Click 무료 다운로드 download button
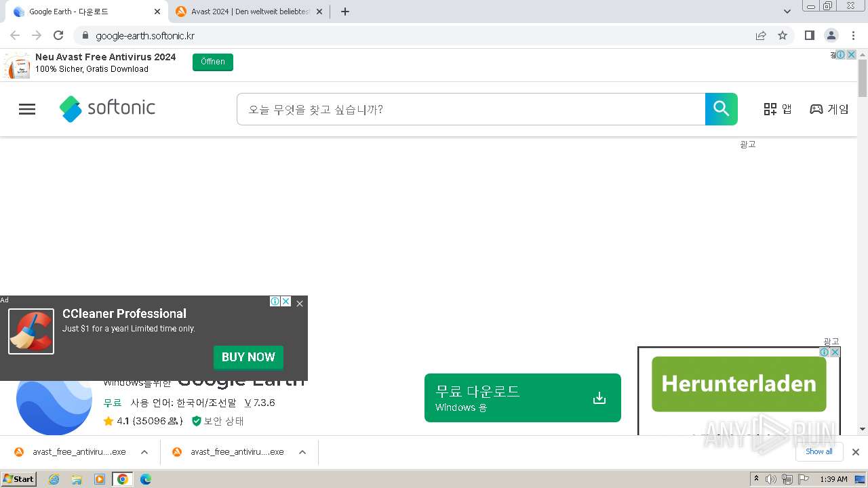 click(x=523, y=398)
